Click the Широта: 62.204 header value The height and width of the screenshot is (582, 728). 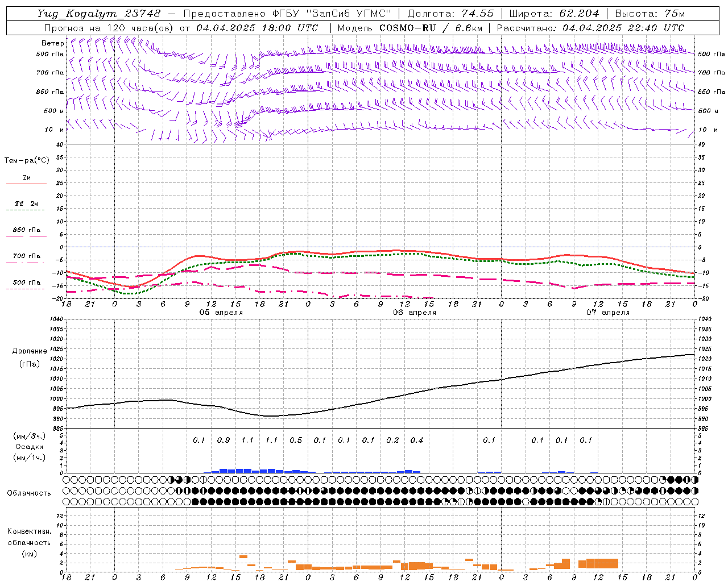(x=554, y=14)
